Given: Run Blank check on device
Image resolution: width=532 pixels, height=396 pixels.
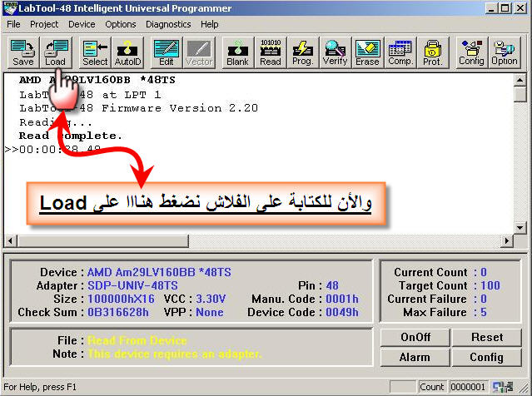Looking at the screenshot, I should click(237, 52).
